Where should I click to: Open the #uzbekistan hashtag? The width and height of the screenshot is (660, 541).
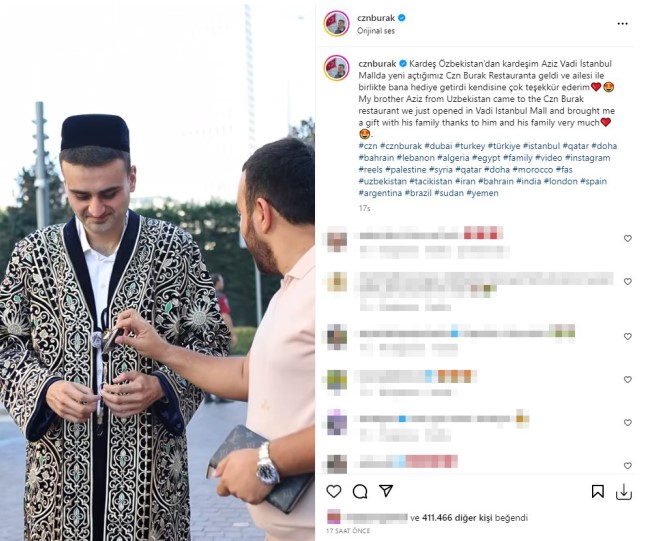point(383,181)
